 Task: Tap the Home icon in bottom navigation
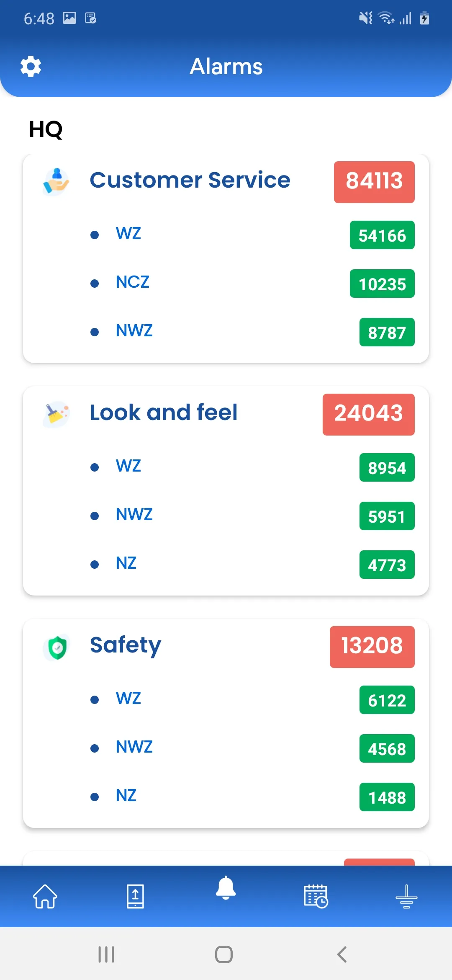tap(45, 896)
